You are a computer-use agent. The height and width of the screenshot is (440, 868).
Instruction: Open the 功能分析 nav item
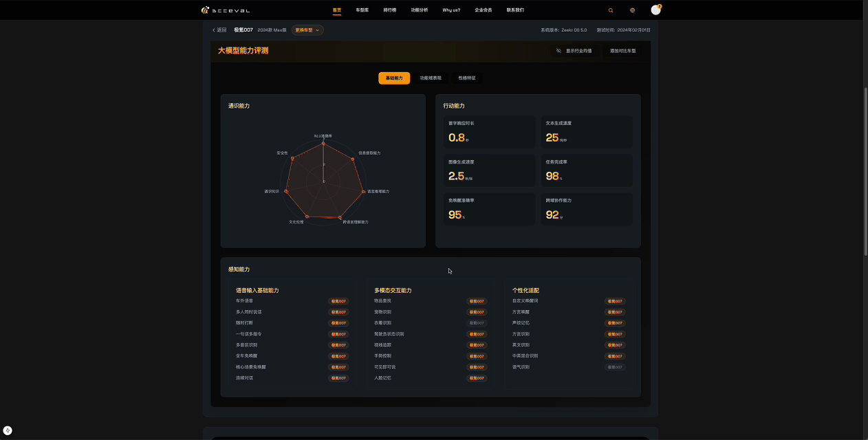click(420, 10)
